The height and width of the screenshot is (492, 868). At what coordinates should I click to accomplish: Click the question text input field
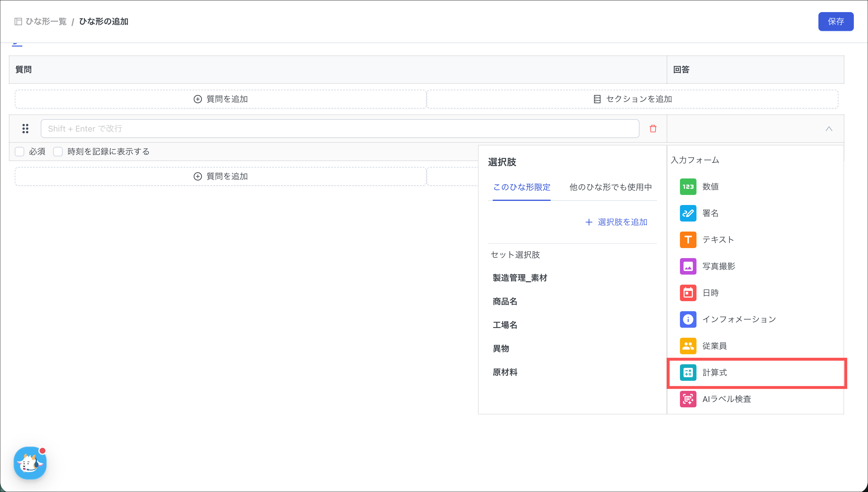pos(340,129)
